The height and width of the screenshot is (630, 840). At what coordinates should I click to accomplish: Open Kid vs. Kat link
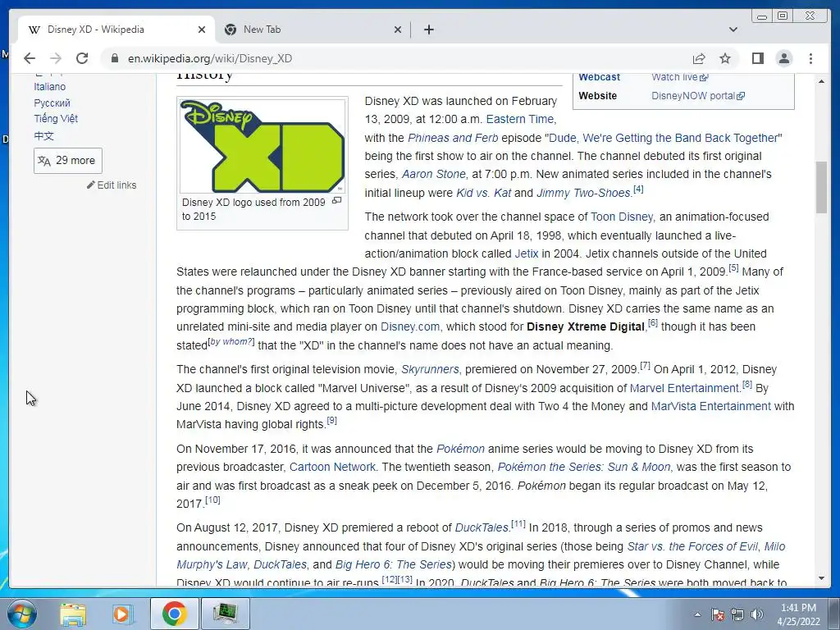click(484, 193)
